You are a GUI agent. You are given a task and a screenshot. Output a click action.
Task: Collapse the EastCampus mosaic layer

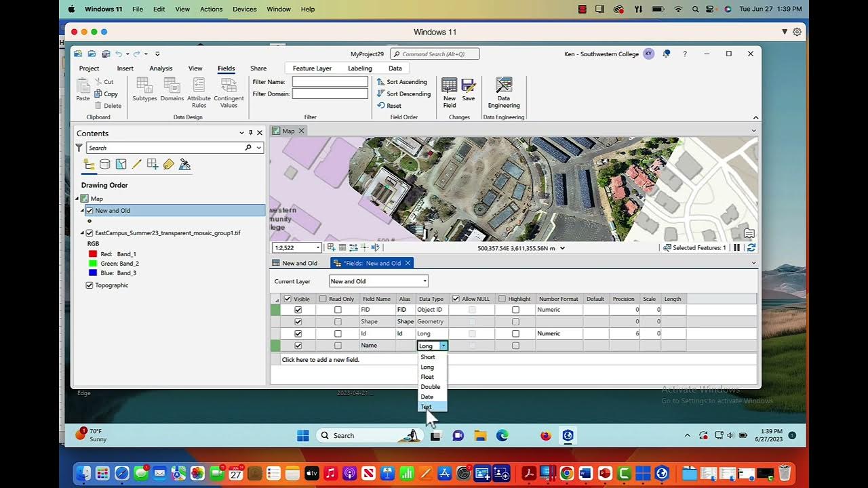coord(82,233)
